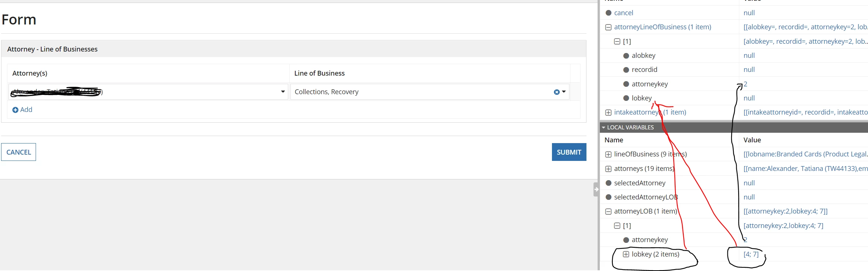
Task: Collapse attorneyLineOfBusiness item [1]
Action: pyautogui.click(x=617, y=42)
